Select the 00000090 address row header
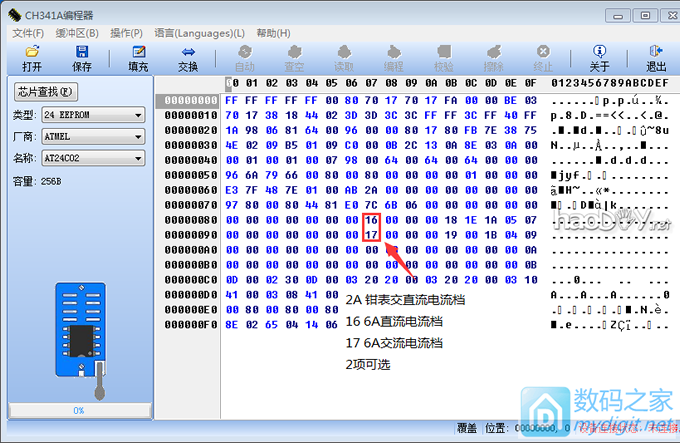The image size is (680, 443). pyautogui.click(x=189, y=234)
